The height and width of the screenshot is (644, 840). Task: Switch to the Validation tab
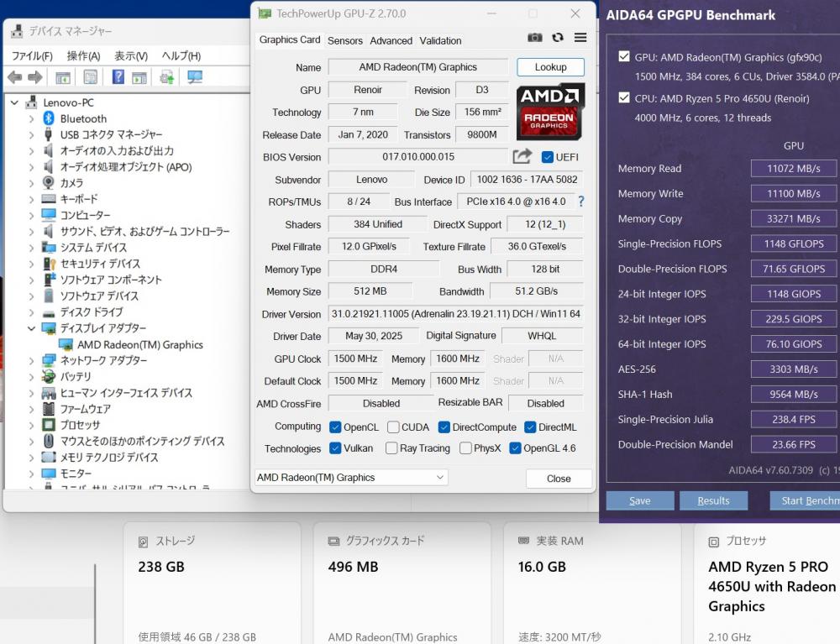[x=440, y=40]
